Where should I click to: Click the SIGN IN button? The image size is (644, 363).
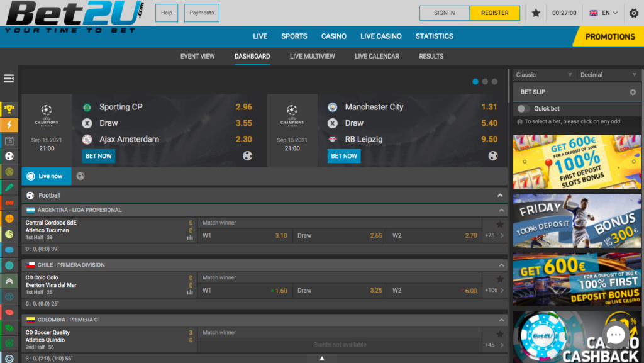[445, 13]
